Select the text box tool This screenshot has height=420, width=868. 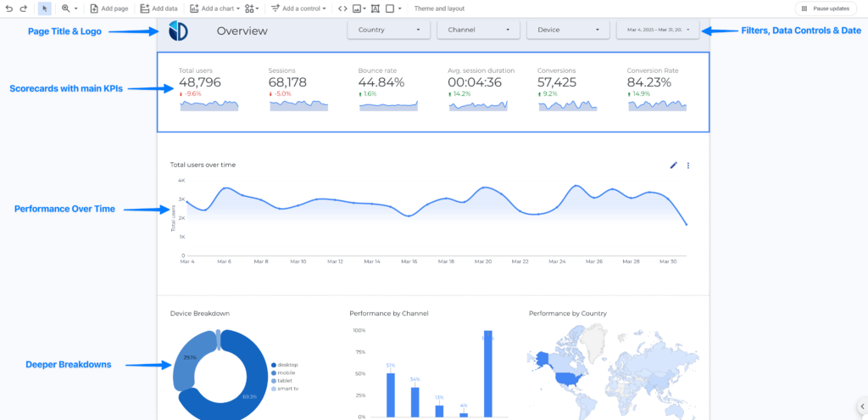[x=375, y=8]
